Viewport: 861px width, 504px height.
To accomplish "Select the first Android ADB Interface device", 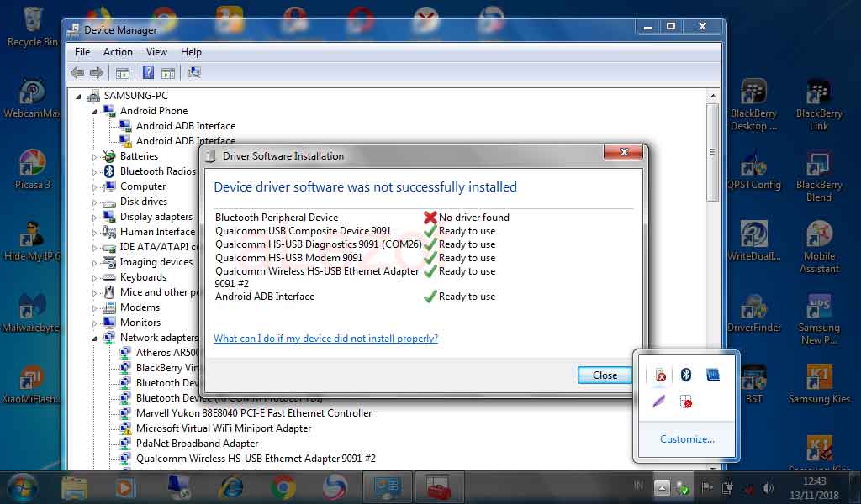I will coord(186,126).
